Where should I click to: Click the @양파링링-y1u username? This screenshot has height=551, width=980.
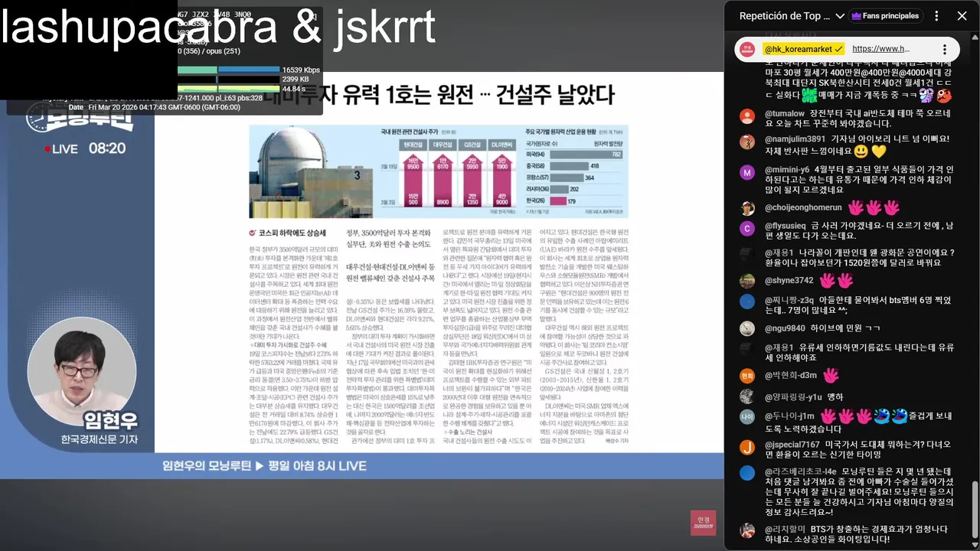click(x=793, y=397)
